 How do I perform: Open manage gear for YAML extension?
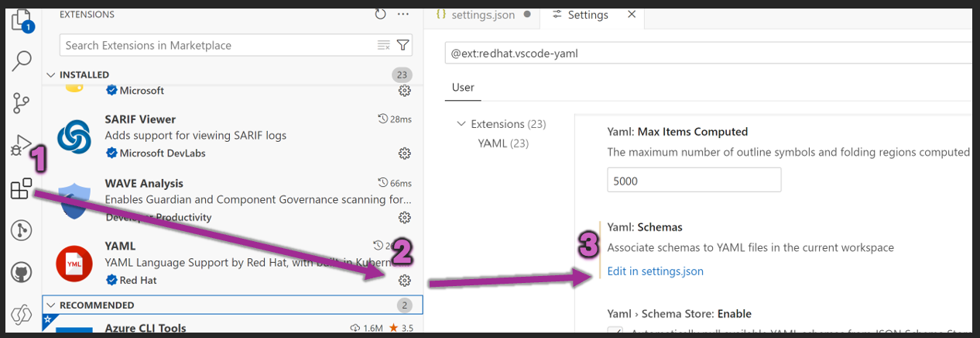point(404,280)
